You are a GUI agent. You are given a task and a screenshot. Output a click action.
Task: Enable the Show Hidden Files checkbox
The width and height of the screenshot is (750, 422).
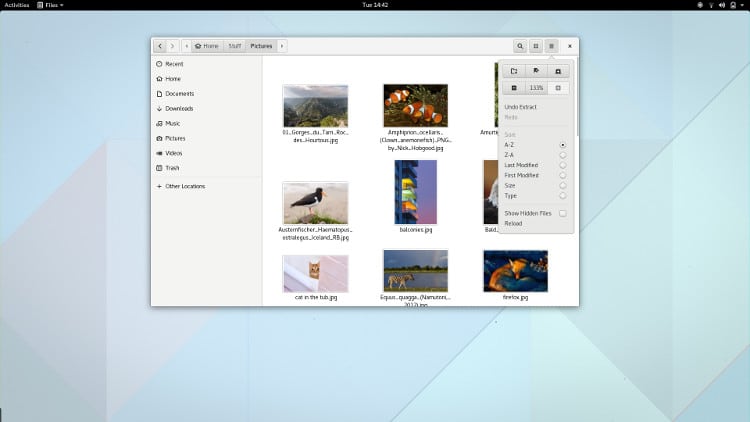tap(563, 213)
